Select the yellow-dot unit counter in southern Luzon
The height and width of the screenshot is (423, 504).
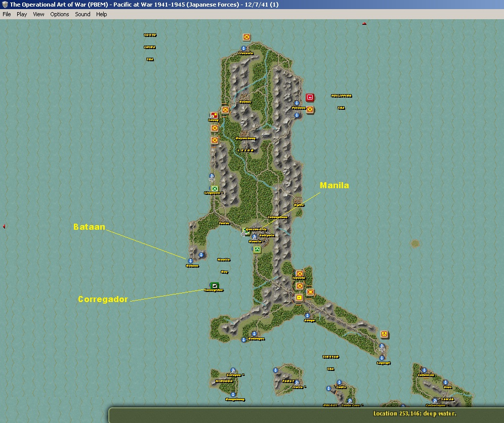pos(299,298)
